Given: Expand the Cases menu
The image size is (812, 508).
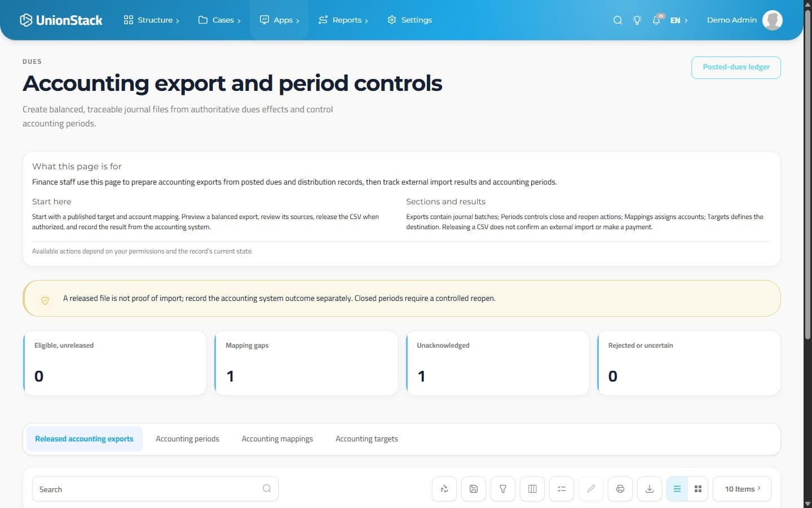Looking at the screenshot, I should [x=219, y=20].
